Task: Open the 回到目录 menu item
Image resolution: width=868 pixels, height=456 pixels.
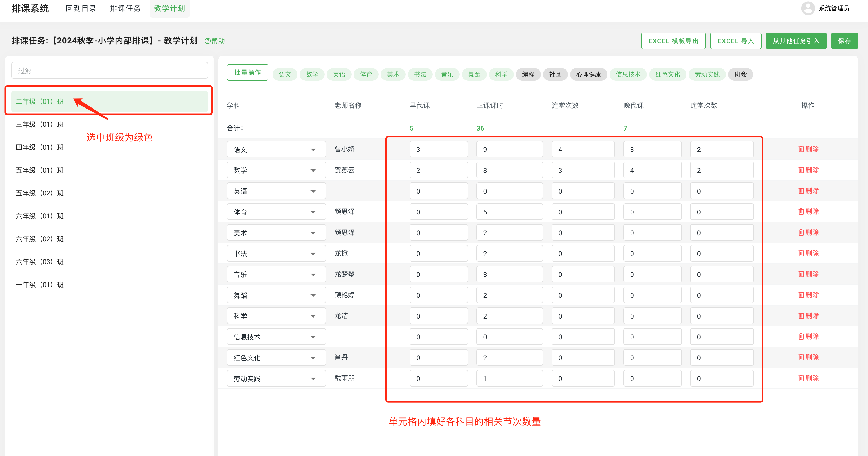Action: pos(81,8)
